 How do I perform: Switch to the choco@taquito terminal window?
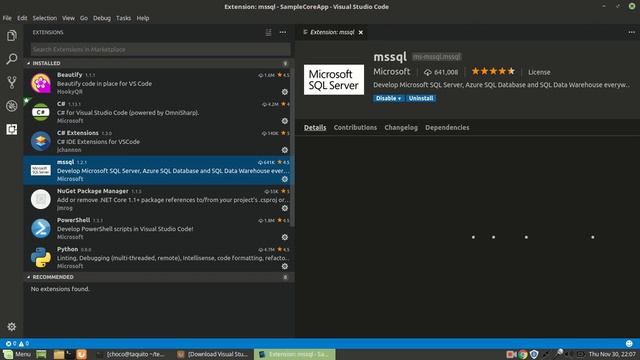pos(130,354)
